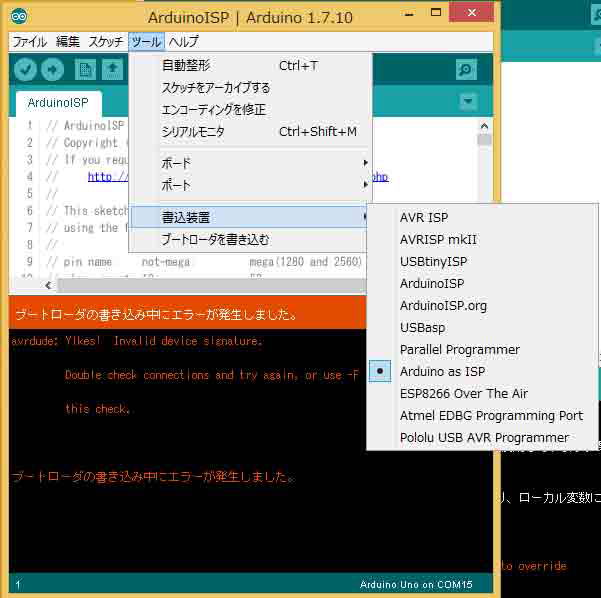Select エンコーディングを修正 menu entry
This screenshot has width=601, height=598.
click(x=250, y=110)
